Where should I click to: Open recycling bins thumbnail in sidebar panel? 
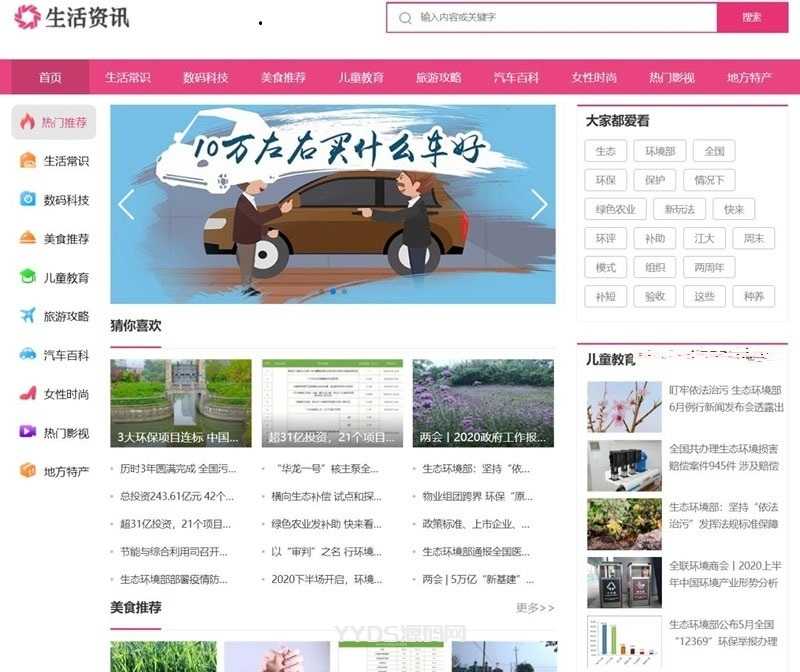coord(624,583)
